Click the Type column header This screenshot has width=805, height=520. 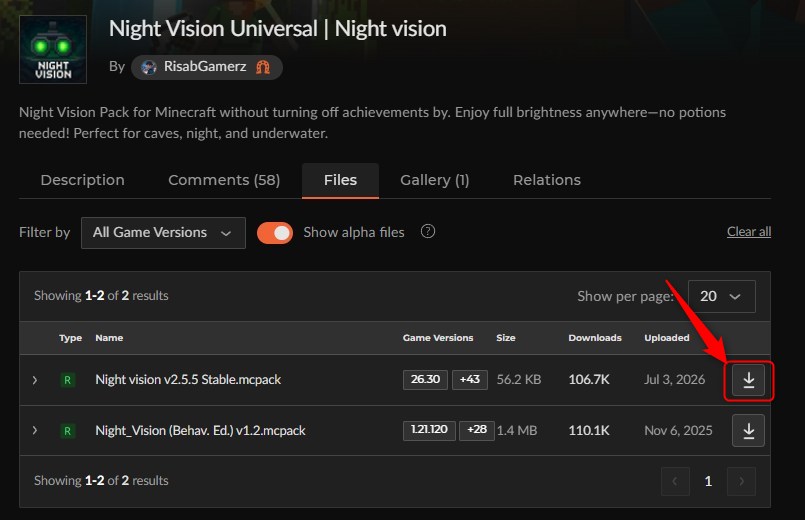70,338
